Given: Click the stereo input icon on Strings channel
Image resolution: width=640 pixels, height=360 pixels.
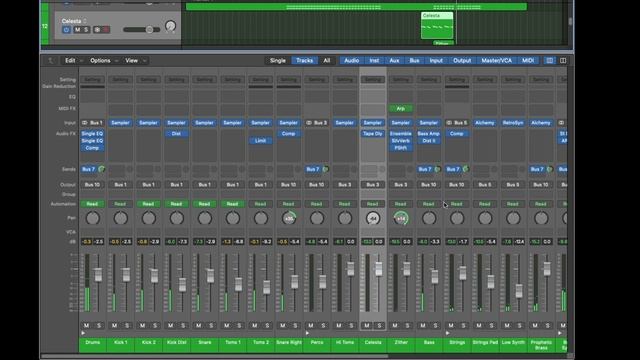Looking at the screenshot, I should pos(449,123).
